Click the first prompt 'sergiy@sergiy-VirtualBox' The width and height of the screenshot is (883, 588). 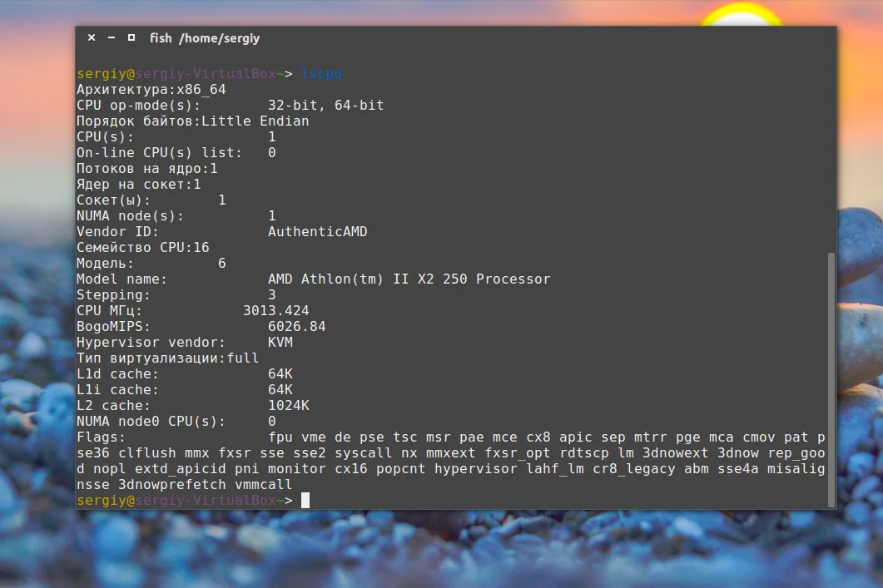pyautogui.click(x=176, y=74)
